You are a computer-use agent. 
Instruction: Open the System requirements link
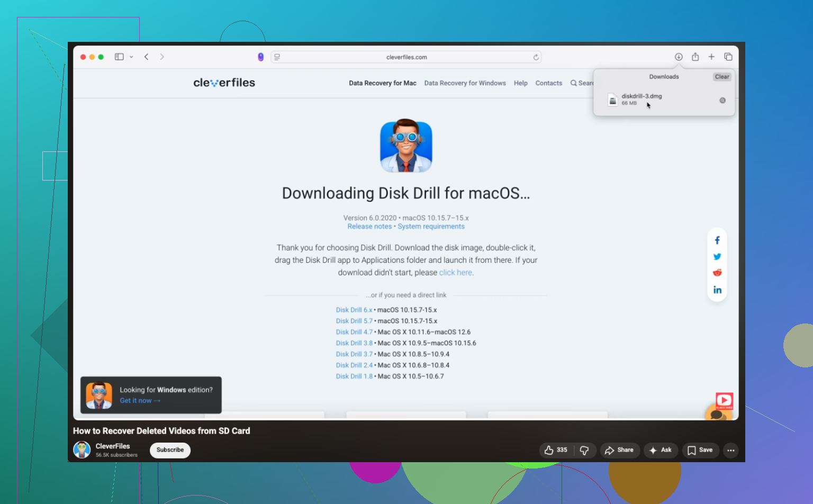pos(431,227)
